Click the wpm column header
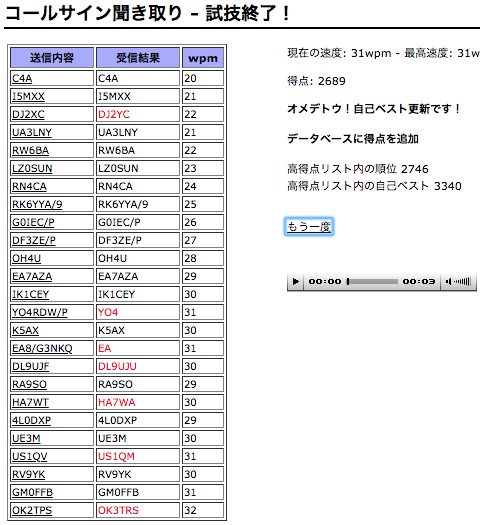 click(x=203, y=58)
